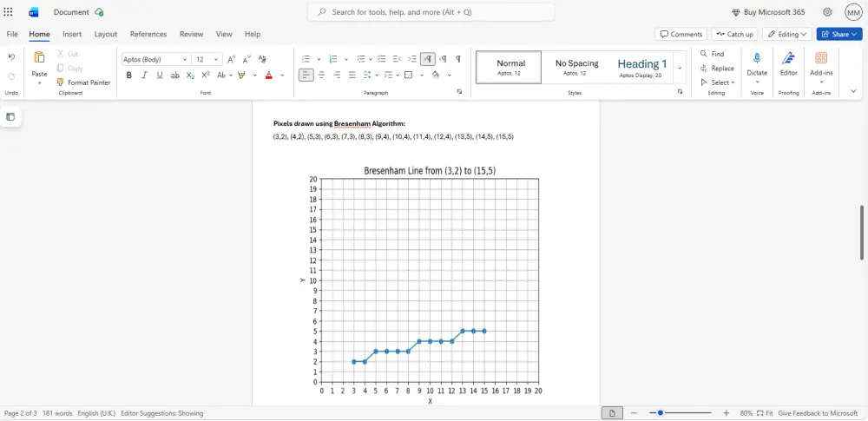The width and height of the screenshot is (868, 421).
Task: Open the navigation pane icon on left
Action: click(10, 117)
